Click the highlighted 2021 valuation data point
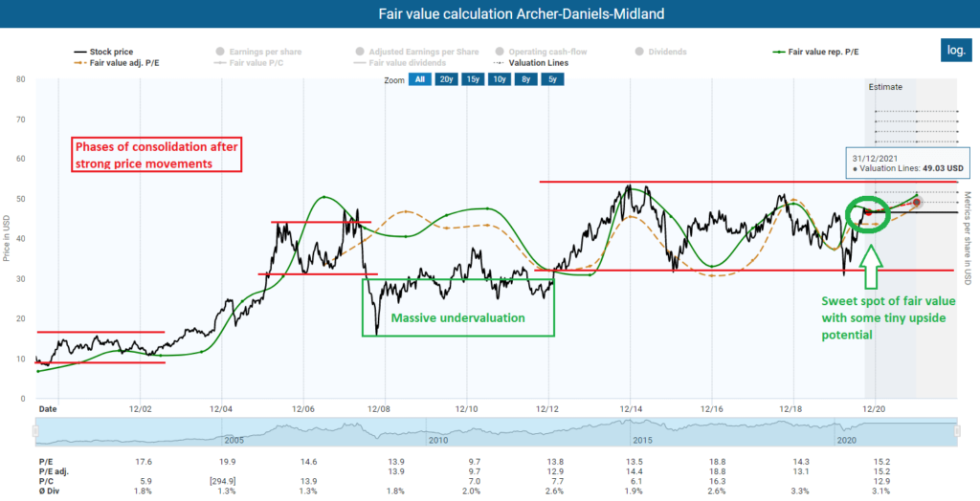980x501 pixels. [916, 203]
